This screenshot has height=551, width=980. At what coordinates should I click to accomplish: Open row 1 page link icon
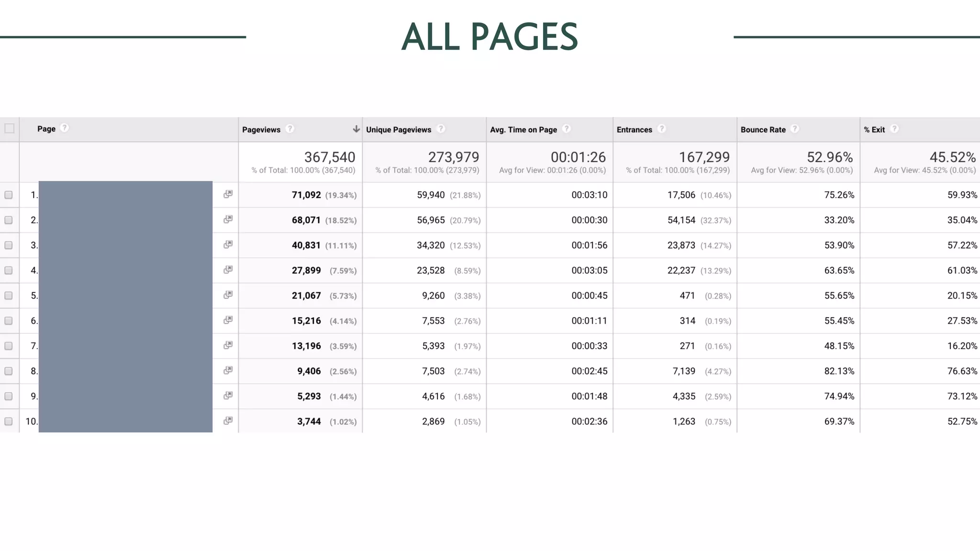228,194
